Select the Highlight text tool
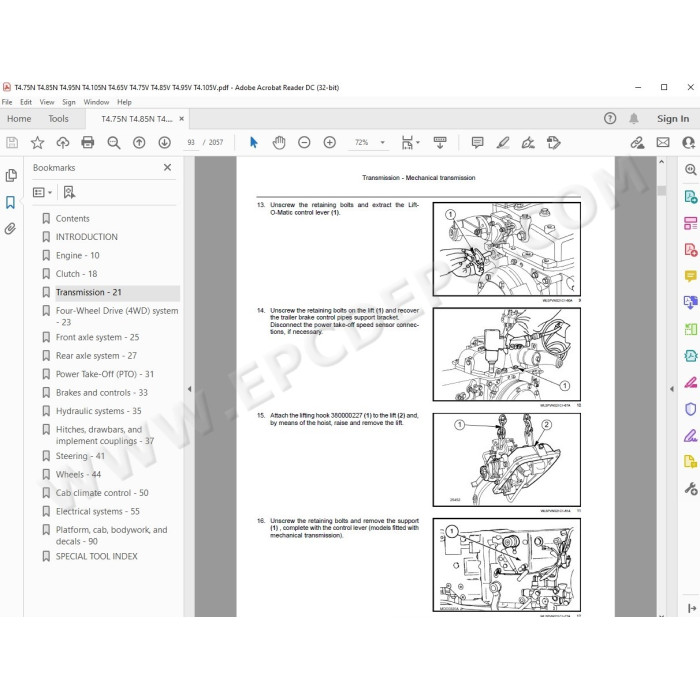This screenshot has height=700, width=700. (x=503, y=142)
